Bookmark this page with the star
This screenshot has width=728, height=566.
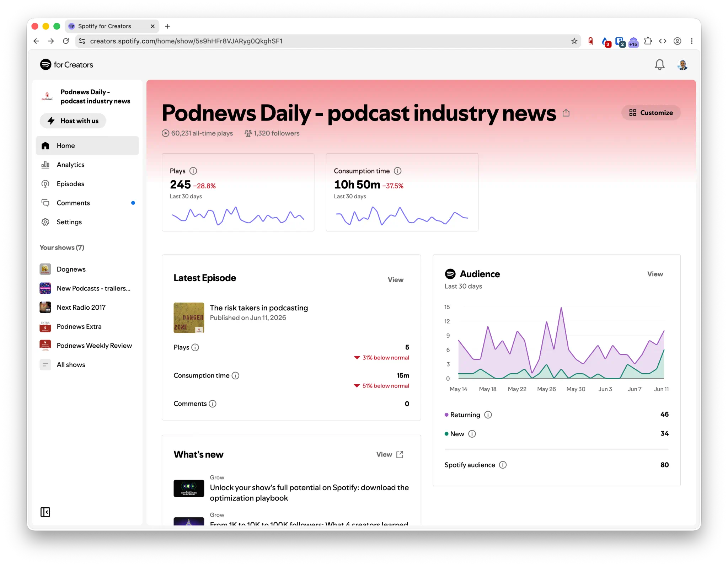[x=574, y=41]
